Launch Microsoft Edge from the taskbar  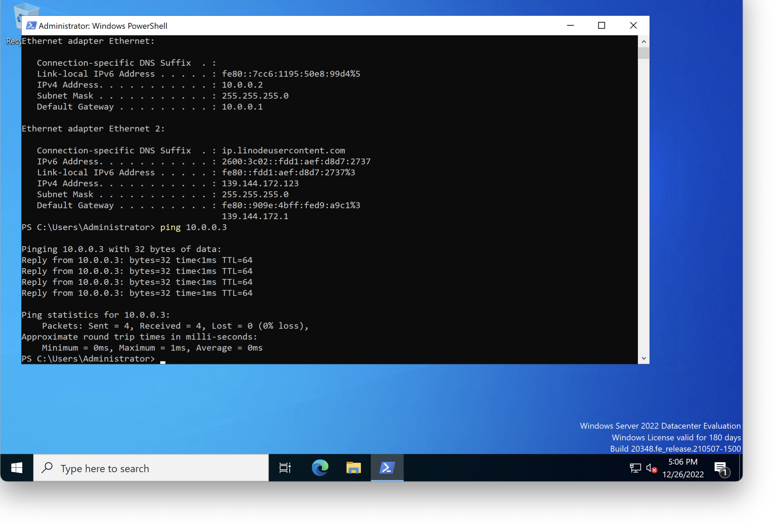click(320, 468)
